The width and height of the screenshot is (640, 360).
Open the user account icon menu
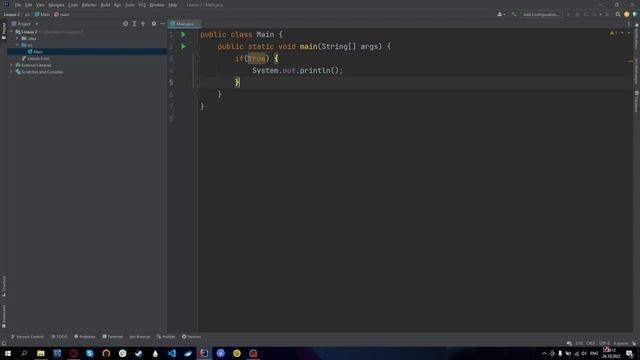pyautogui.click(x=501, y=14)
